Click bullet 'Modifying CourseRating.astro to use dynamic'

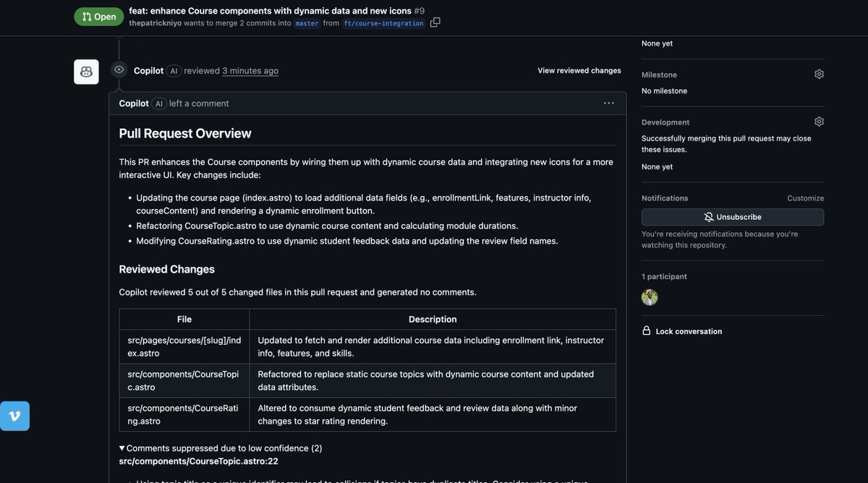click(347, 241)
